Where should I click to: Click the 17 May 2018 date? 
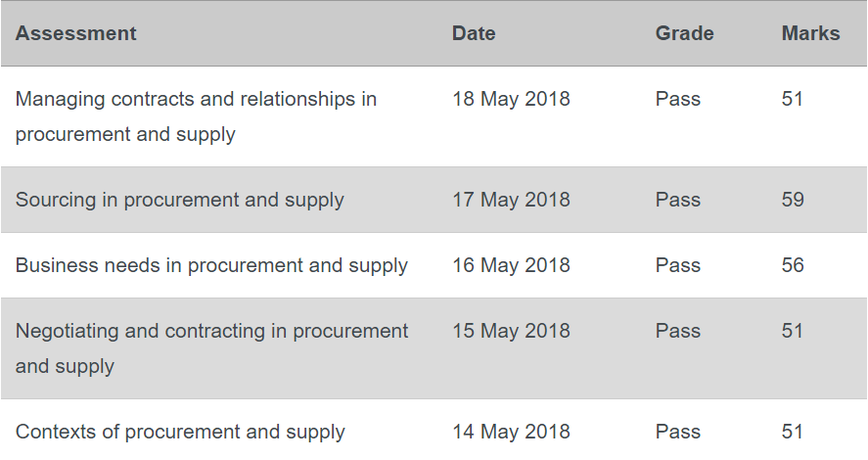511,200
